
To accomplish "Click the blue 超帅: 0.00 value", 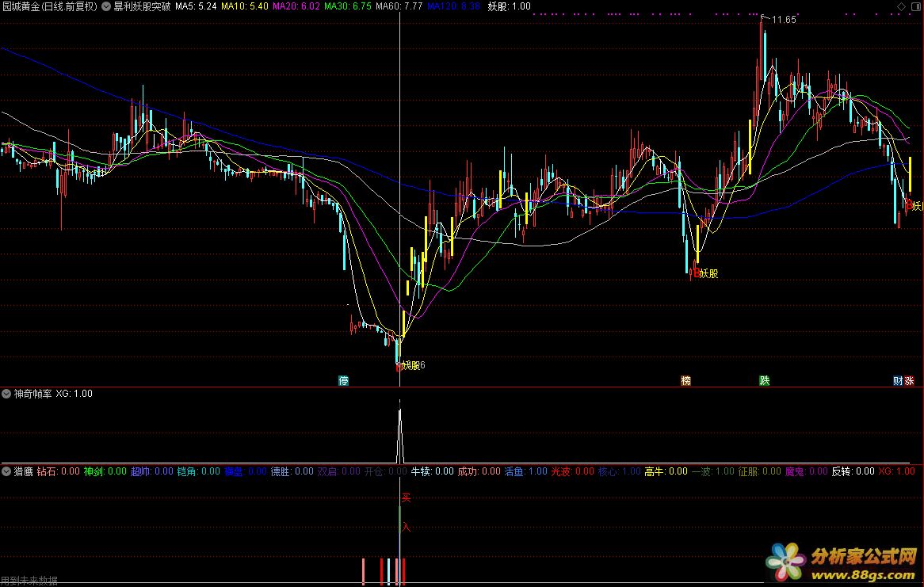I will 151,471.
